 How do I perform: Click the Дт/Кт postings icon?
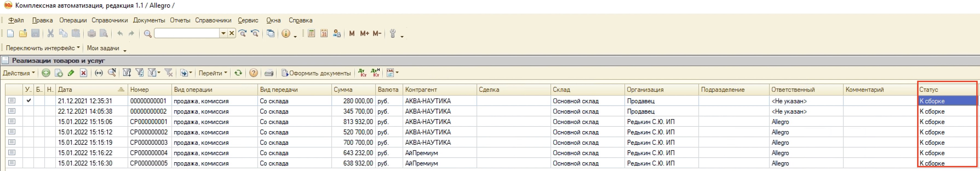[363, 73]
